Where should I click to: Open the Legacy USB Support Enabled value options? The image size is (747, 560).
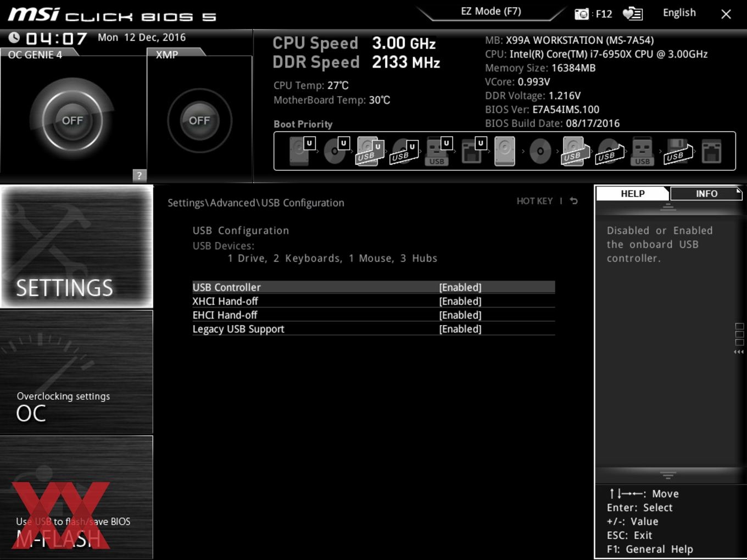[x=460, y=329]
